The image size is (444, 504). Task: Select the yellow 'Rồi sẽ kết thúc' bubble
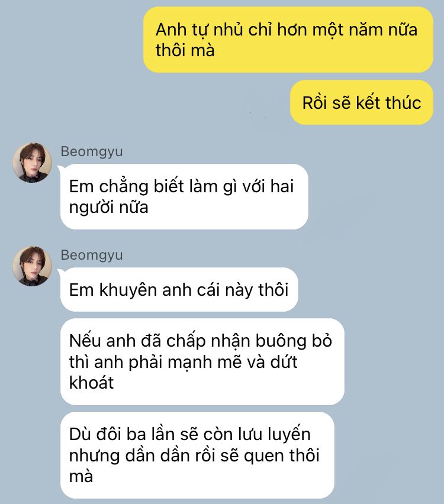(362, 102)
